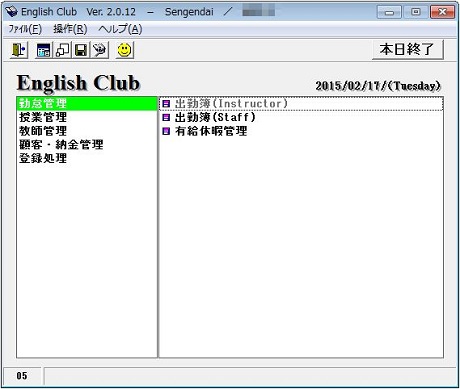Maximize the English Club window
460x389 pixels.
(415, 12)
